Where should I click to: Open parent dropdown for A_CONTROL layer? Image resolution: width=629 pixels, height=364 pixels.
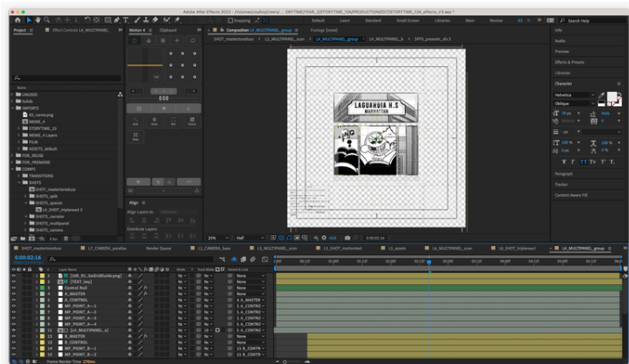(251, 300)
